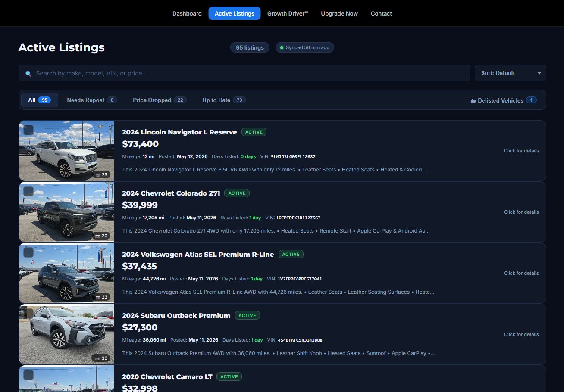Switch to Up to Date filter tab

224,100
